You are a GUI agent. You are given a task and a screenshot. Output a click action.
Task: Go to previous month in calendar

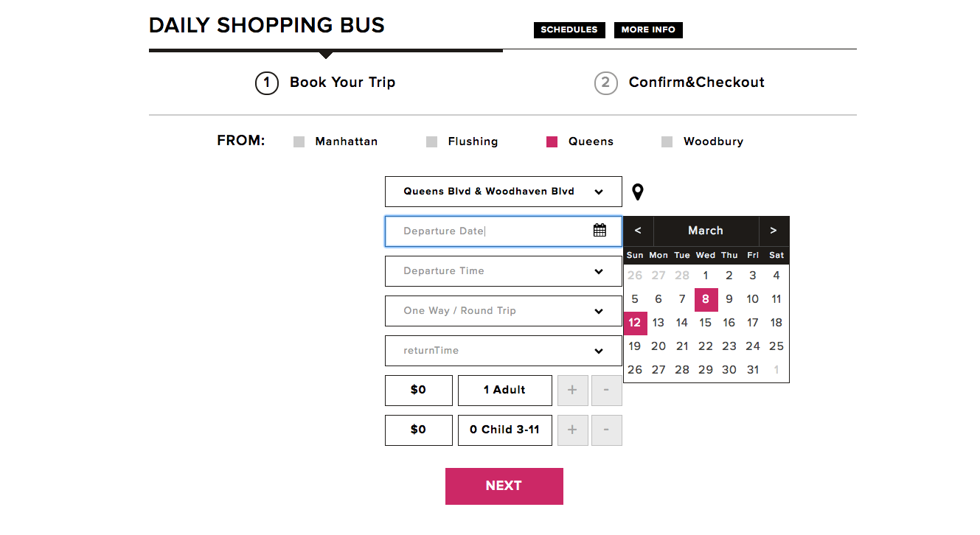(638, 231)
